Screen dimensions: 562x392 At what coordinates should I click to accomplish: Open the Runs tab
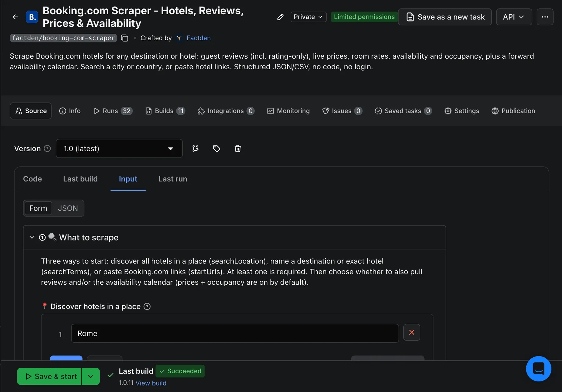click(113, 111)
